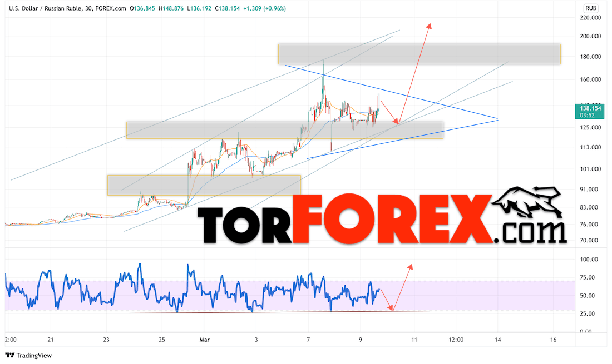The width and height of the screenshot is (612, 364).
Task: Click the date label 11 on time axis
Action: coord(414,340)
